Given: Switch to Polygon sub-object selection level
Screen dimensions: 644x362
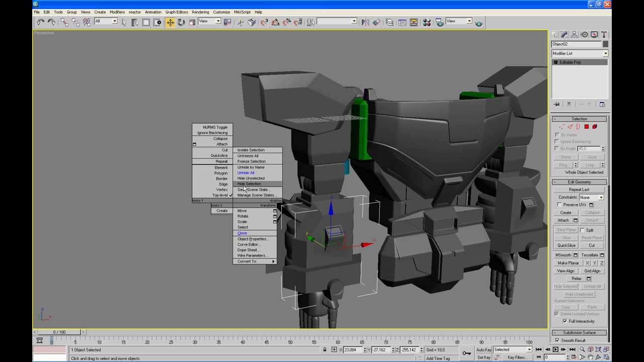Looking at the screenshot, I should pyautogui.click(x=586, y=127).
